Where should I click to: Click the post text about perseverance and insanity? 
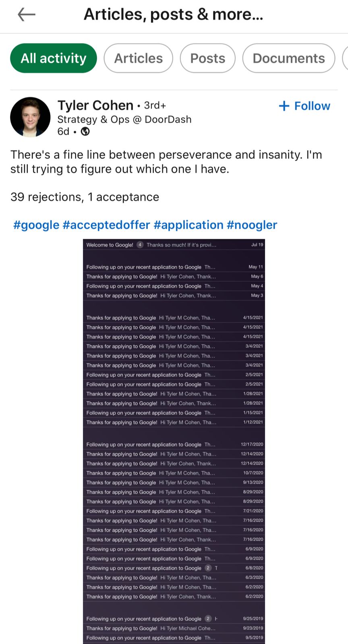pyautogui.click(x=166, y=162)
